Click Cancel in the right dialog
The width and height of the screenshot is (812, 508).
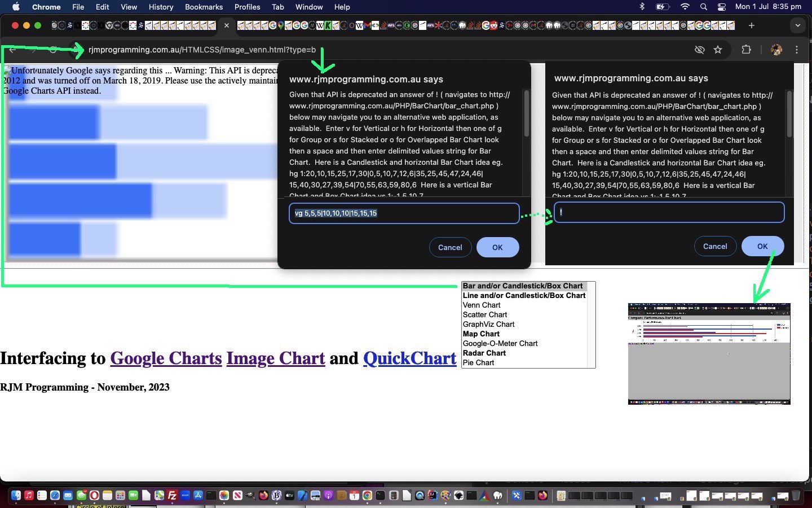click(x=715, y=246)
